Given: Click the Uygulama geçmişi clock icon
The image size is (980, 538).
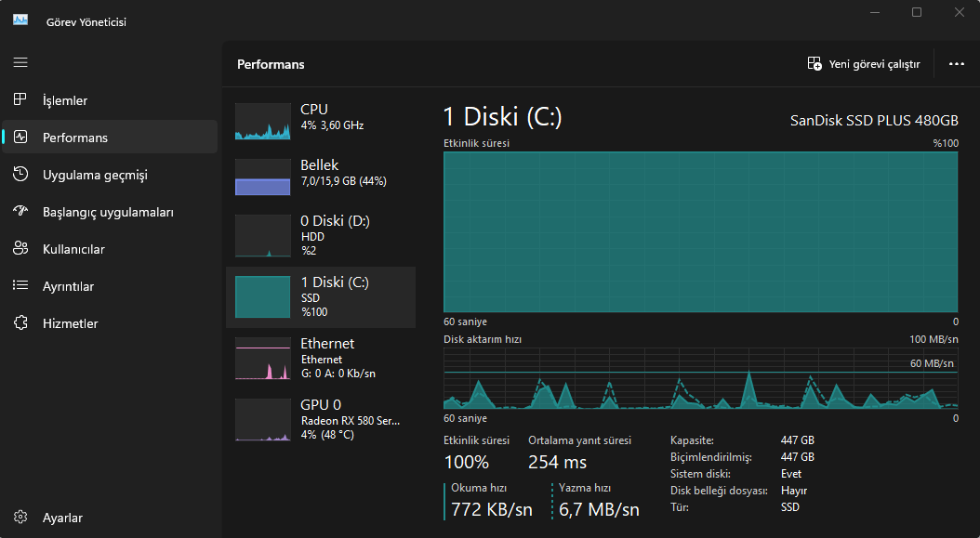Looking at the screenshot, I should 20,175.
